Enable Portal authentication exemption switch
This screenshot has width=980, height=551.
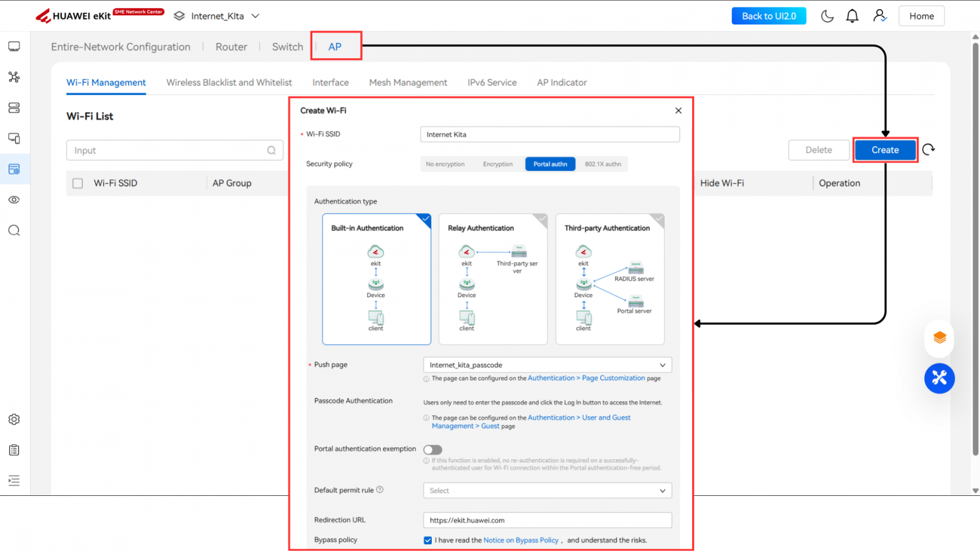coord(432,449)
